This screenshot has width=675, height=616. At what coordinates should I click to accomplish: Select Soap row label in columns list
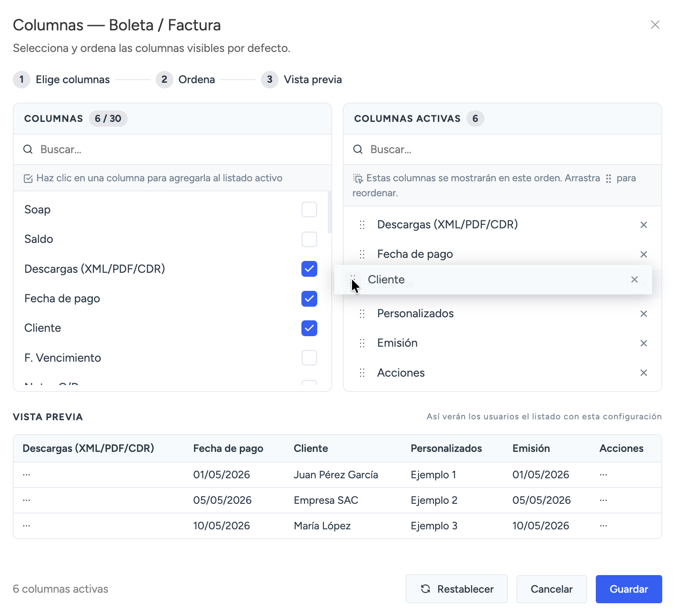pyautogui.click(x=37, y=209)
